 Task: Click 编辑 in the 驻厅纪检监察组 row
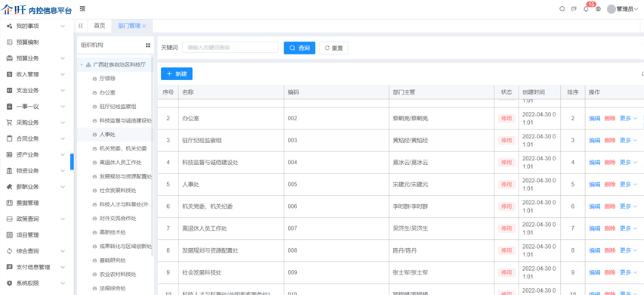pos(594,140)
